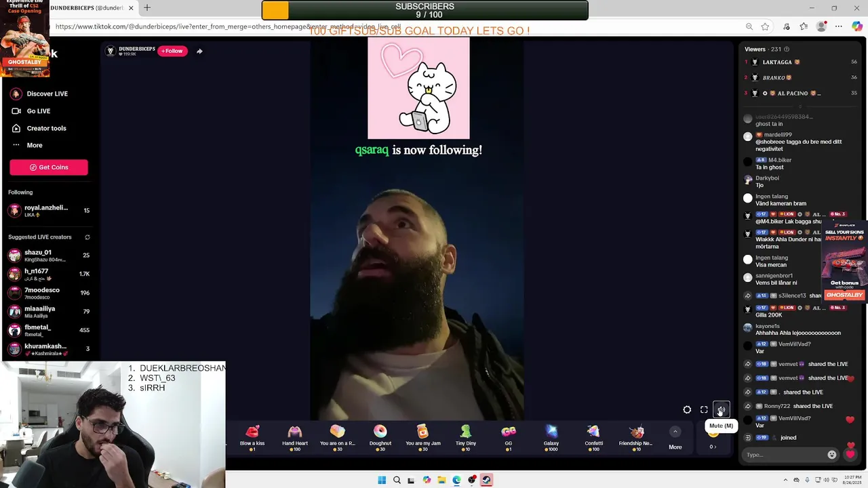
Task: Share the live stream with the arrow icon
Action: [x=199, y=51]
